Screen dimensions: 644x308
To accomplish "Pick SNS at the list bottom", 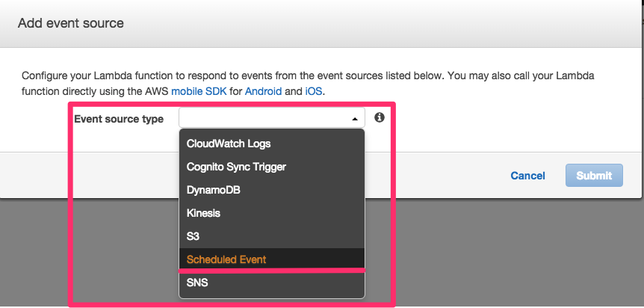I will (x=271, y=283).
